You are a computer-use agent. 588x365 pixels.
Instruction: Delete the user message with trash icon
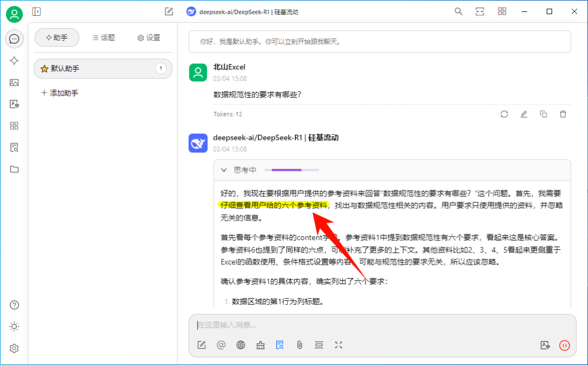pyautogui.click(x=563, y=114)
